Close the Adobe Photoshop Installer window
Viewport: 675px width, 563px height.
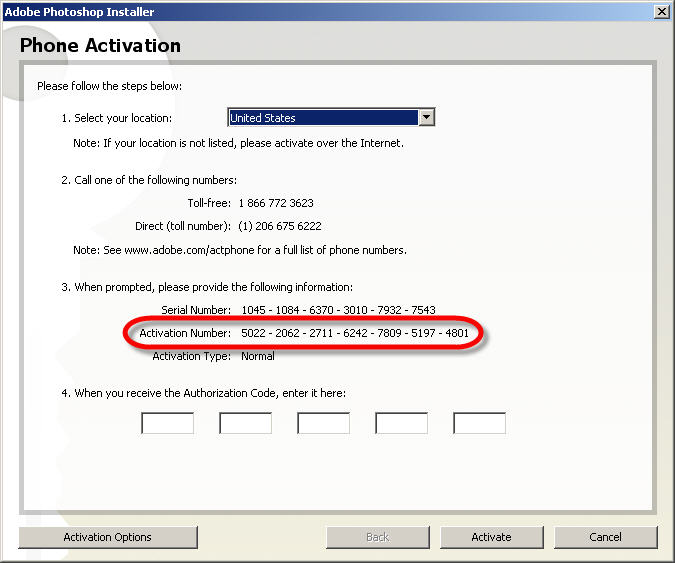[x=662, y=12]
